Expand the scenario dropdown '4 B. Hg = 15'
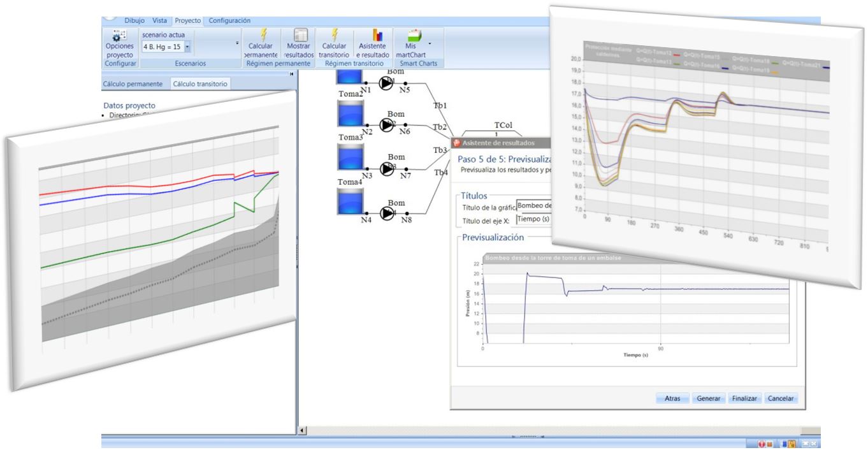The height and width of the screenshot is (450, 868). pyautogui.click(x=187, y=47)
